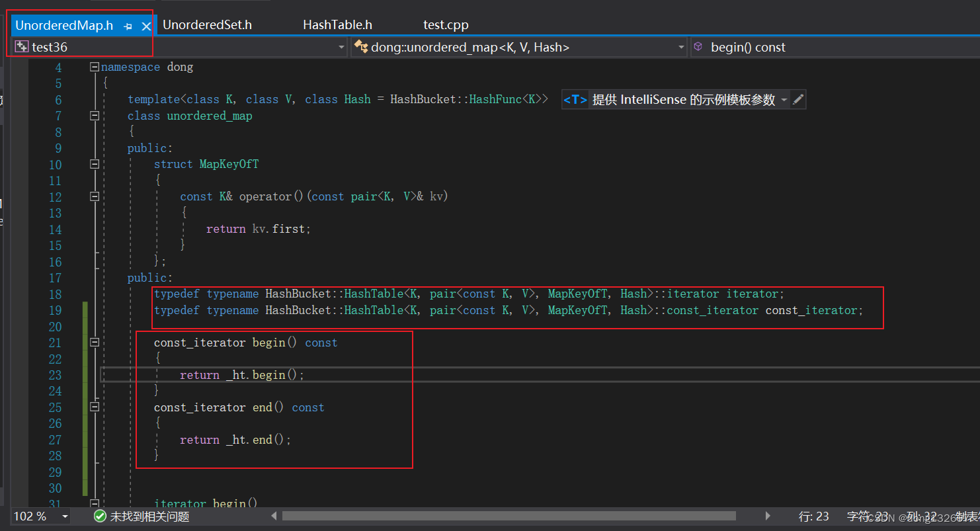The width and height of the screenshot is (980, 531).
Task: Switch to the HashTable.h tab
Action: 337,25
